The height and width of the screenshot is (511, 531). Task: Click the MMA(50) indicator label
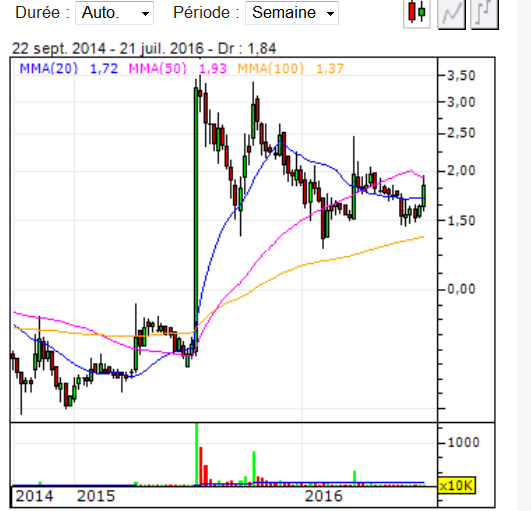point(157,69)
